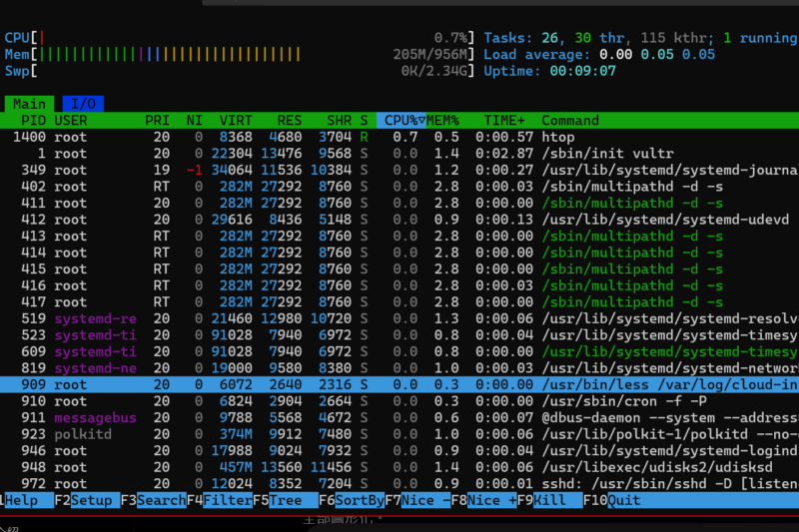Image resolution: width=799 pixels, height=532 pixels.
Task: Click F9 Kill button
Action: pyautogui.click(x=550, y=500)
